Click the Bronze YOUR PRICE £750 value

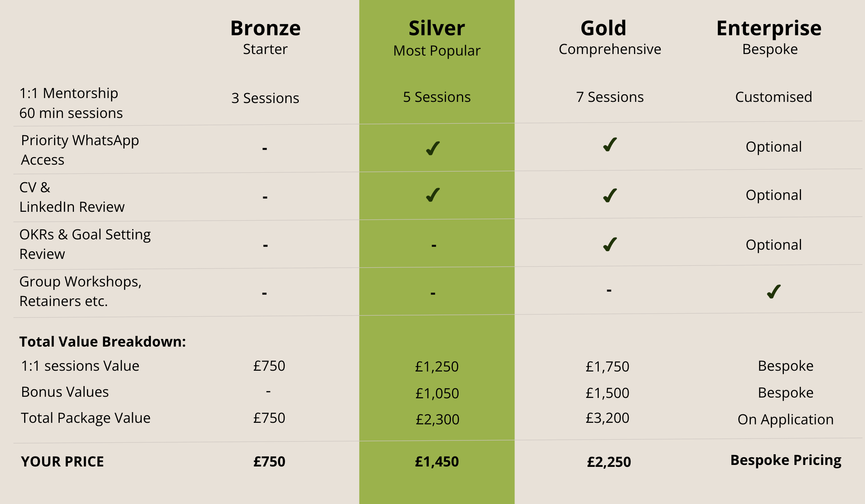[269, 461]
